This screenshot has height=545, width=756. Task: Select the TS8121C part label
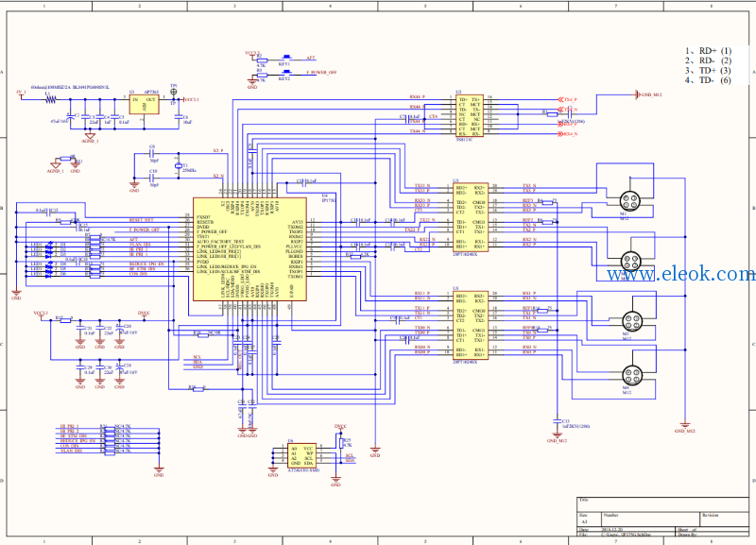click(464, 139)
